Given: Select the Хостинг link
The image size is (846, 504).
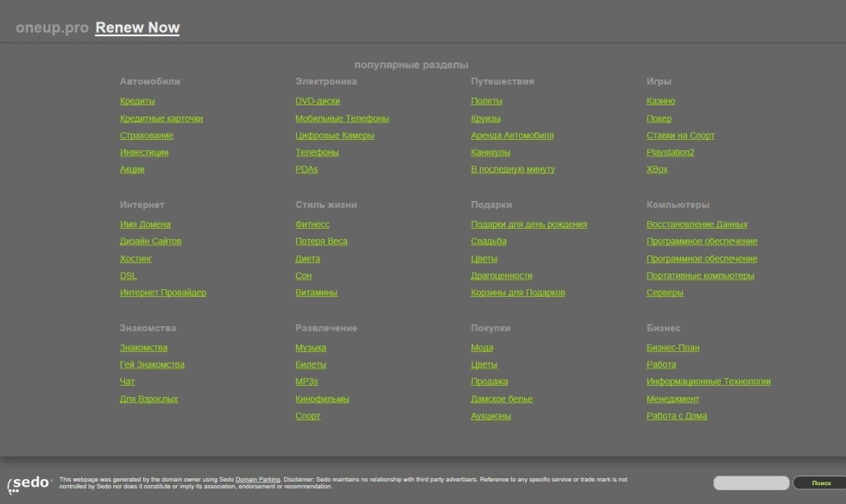Looking at the screenshot, I should click(136, 259).
